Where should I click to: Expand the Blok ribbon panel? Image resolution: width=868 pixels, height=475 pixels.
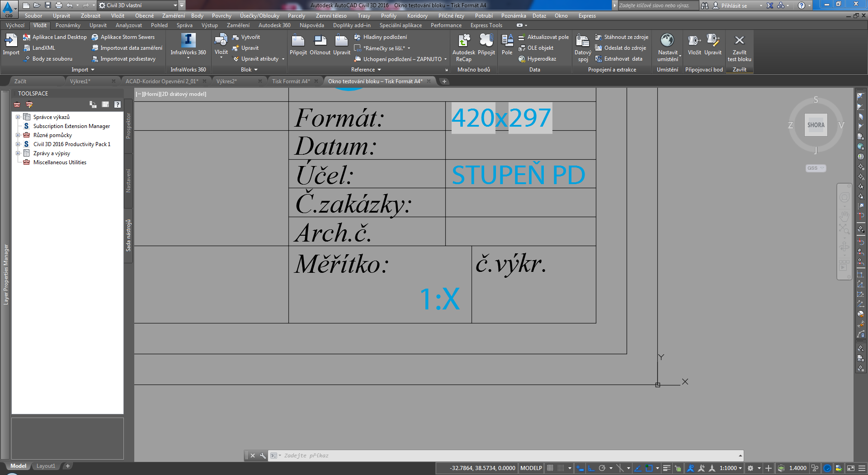249,70
